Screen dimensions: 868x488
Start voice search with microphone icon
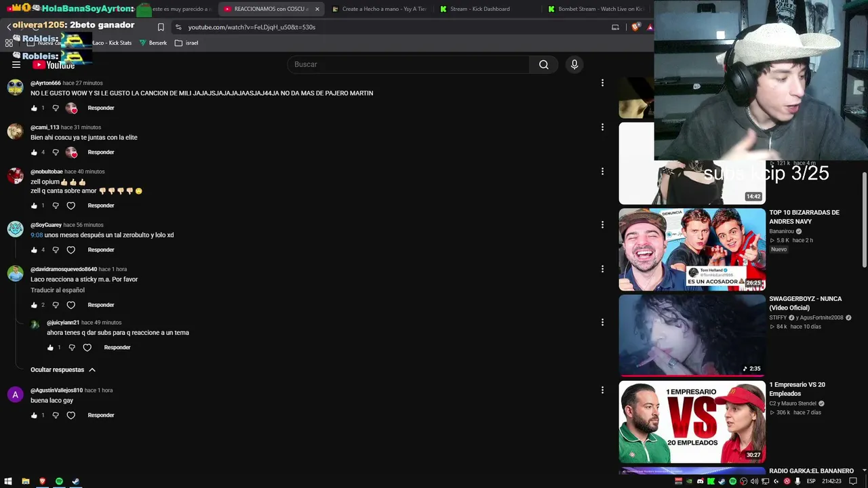coord(574,64)
